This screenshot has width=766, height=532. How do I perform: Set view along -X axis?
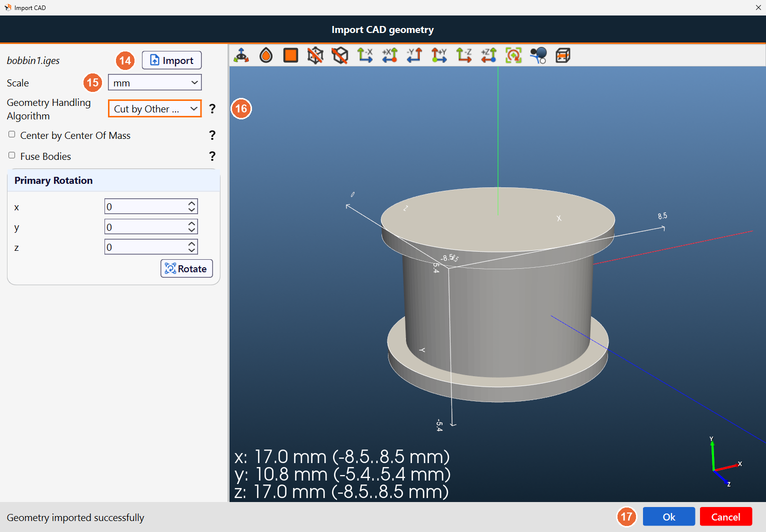pyautogui.click(x=365, y=55)
